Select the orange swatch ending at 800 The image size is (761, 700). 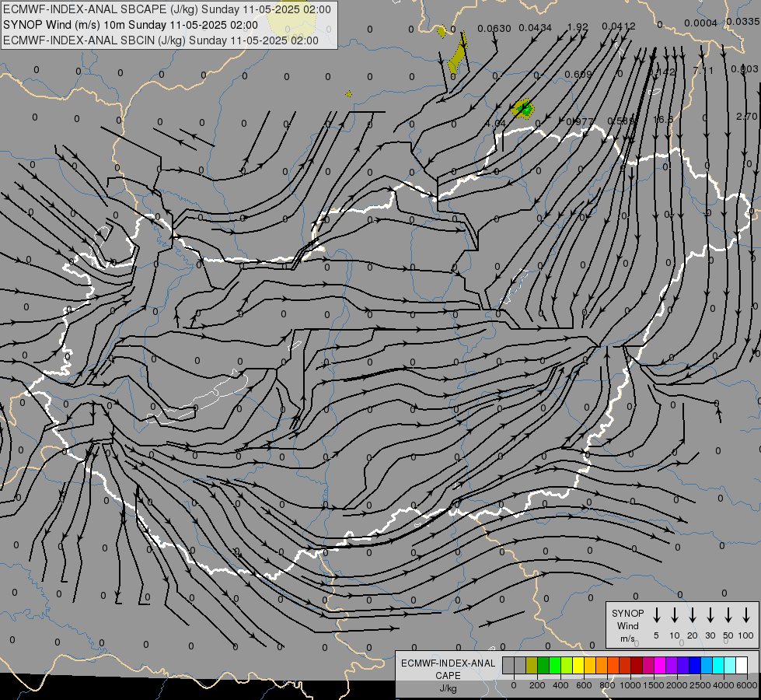click(x=602, y=665)
